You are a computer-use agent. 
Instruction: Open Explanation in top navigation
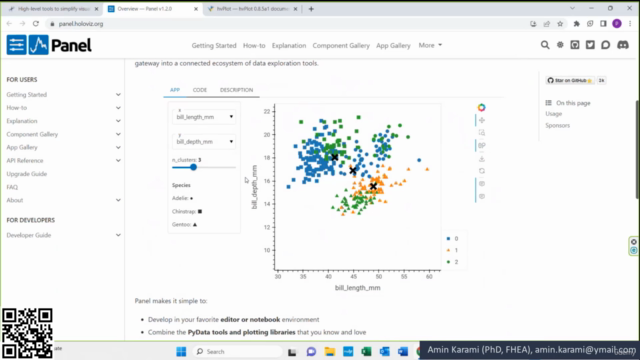click(289, 45)
